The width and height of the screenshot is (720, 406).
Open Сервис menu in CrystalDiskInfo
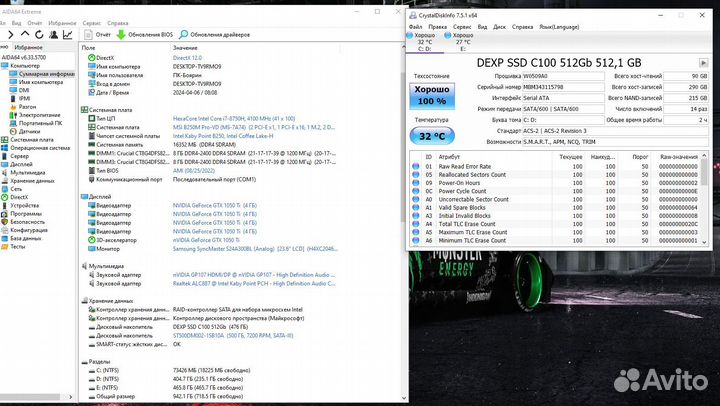(x=462, y=27)
